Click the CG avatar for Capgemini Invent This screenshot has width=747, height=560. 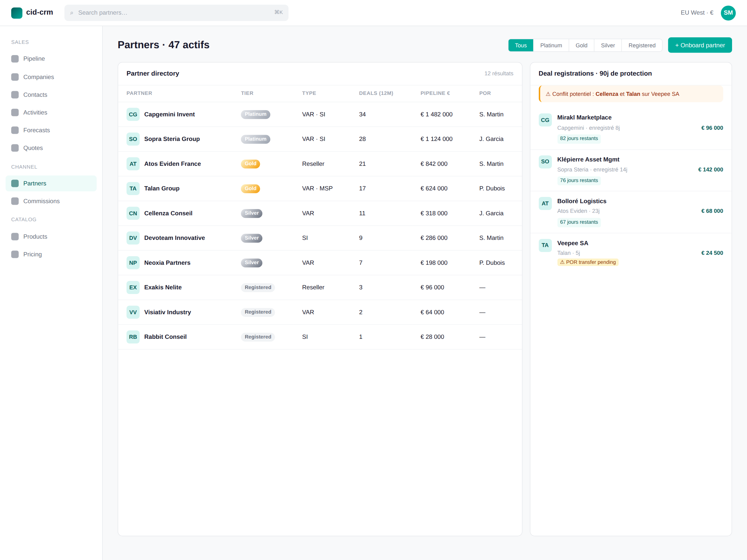pyautogui.click(x=133, y=114)
